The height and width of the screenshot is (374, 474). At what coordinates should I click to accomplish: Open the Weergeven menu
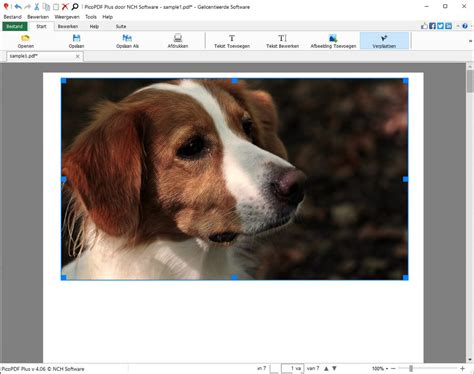click(67, 17)
